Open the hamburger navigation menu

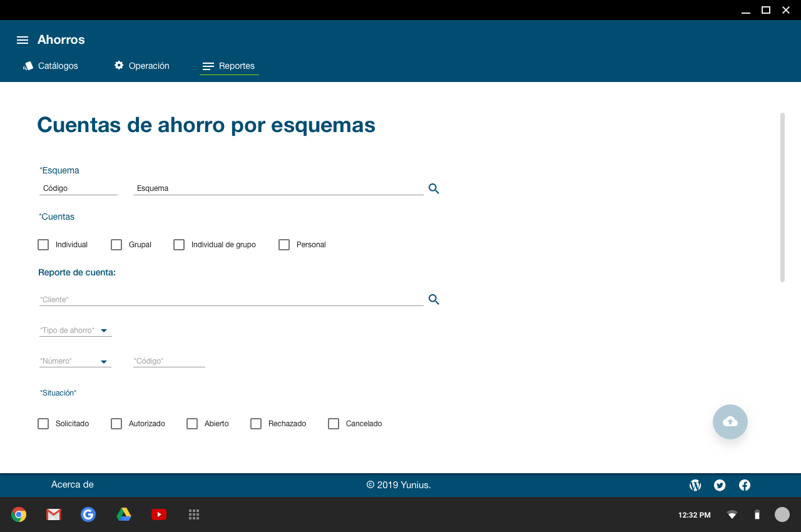tap(23, 40)
